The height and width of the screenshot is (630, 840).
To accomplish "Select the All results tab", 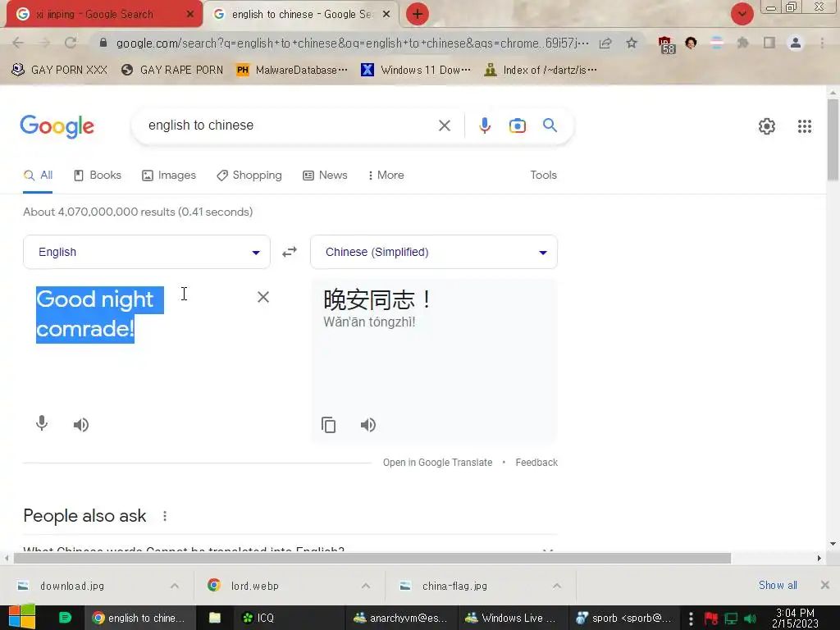I will pyautogui.click(x=38, y=176).
